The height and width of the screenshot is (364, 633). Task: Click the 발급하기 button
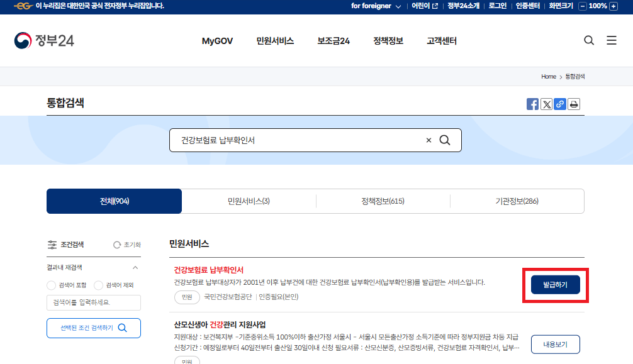click(554, 284)
